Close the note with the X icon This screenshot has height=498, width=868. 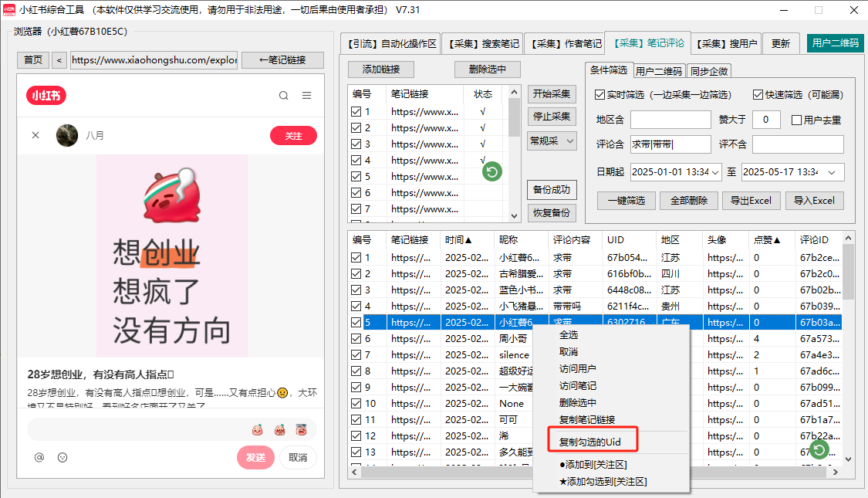[x=35, y=135]
